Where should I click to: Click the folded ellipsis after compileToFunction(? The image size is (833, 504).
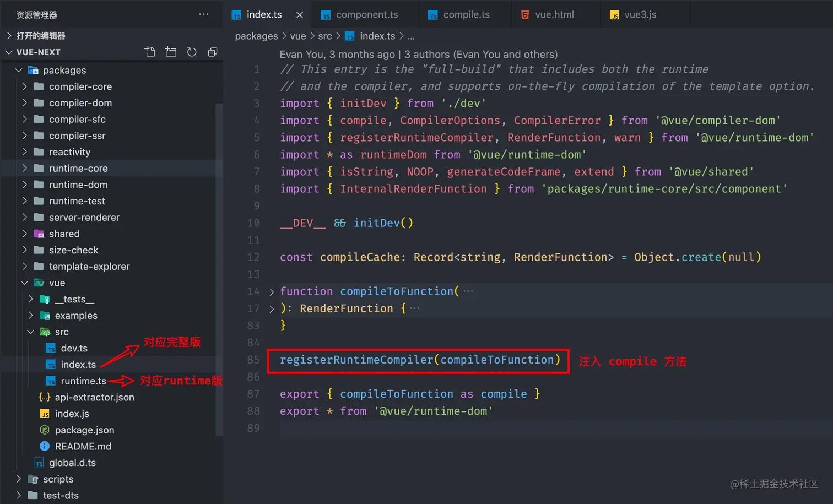(468, 291)
